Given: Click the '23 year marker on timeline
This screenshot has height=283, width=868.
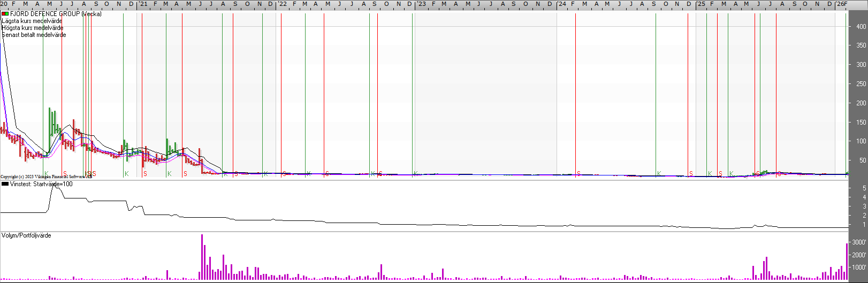Looking at the screenshot, I should pos(422,4).
